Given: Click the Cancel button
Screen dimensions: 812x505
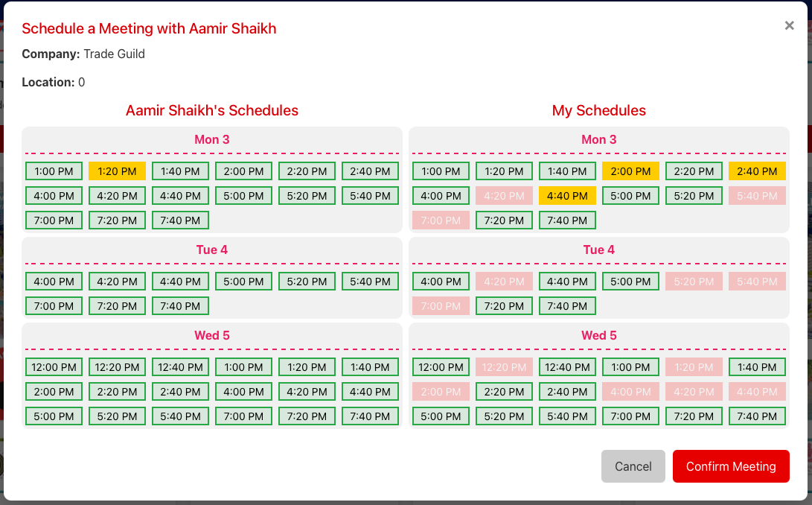Looking at the screenshot, I should 633,466.
